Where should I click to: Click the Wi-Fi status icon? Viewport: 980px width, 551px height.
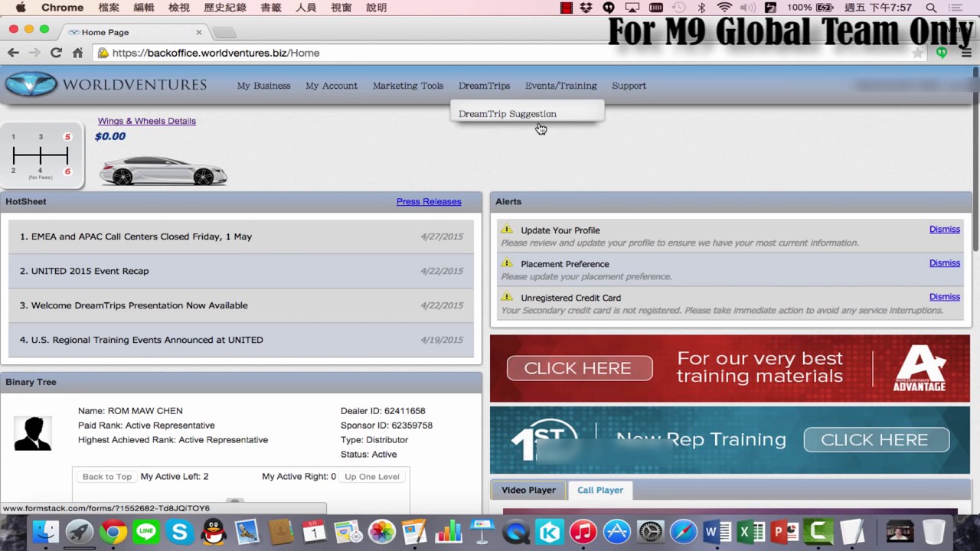click(x=724, y=8)
